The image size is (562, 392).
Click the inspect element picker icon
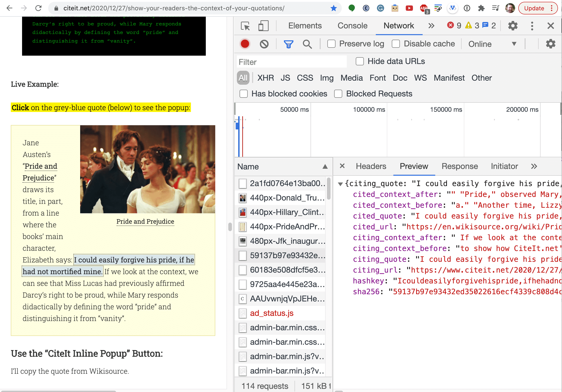pyautogui.click(x=245, y=26)
